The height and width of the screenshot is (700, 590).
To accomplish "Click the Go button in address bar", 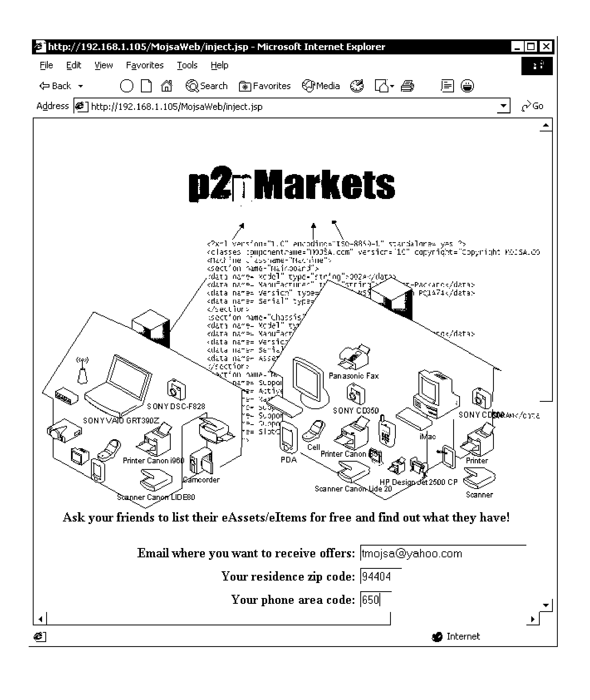I will pyautogui.click(x=538, y=107).
